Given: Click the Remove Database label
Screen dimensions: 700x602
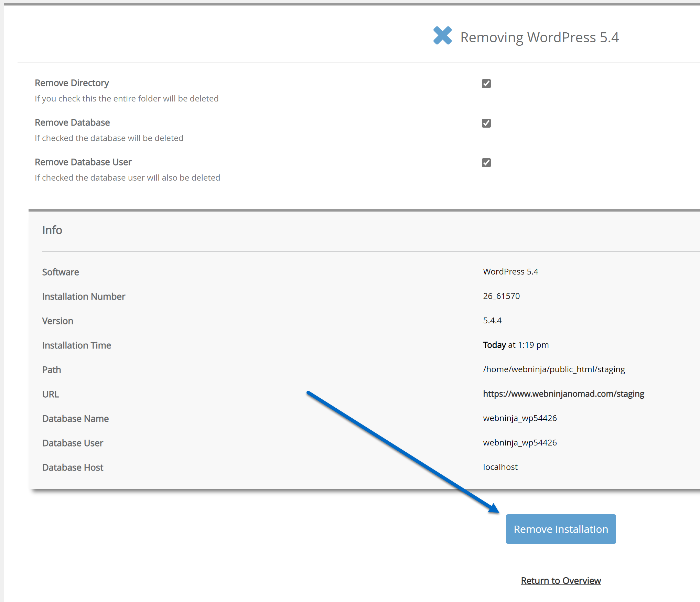Looking at the screenshot, I should point(72,122).
